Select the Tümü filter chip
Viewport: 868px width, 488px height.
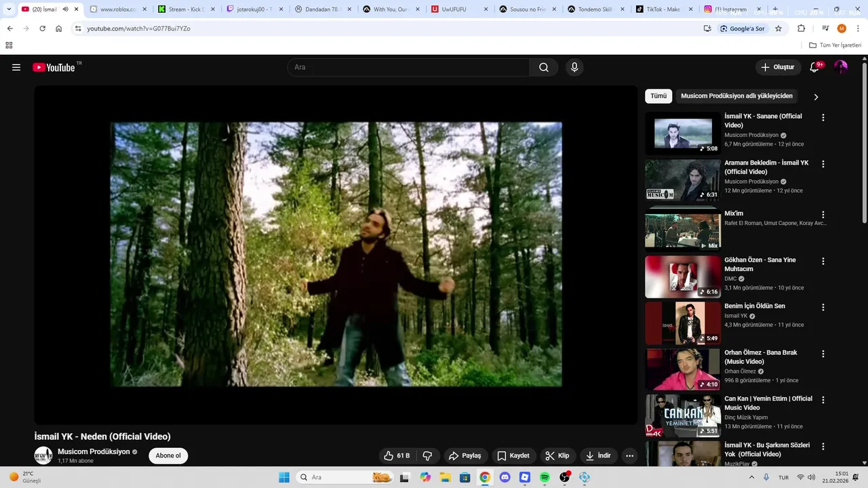point(658,96)
